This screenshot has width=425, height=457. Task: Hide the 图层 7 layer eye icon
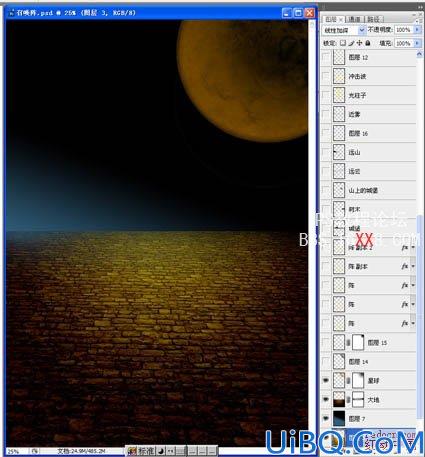pyautogui.click(x=326, y=418)
